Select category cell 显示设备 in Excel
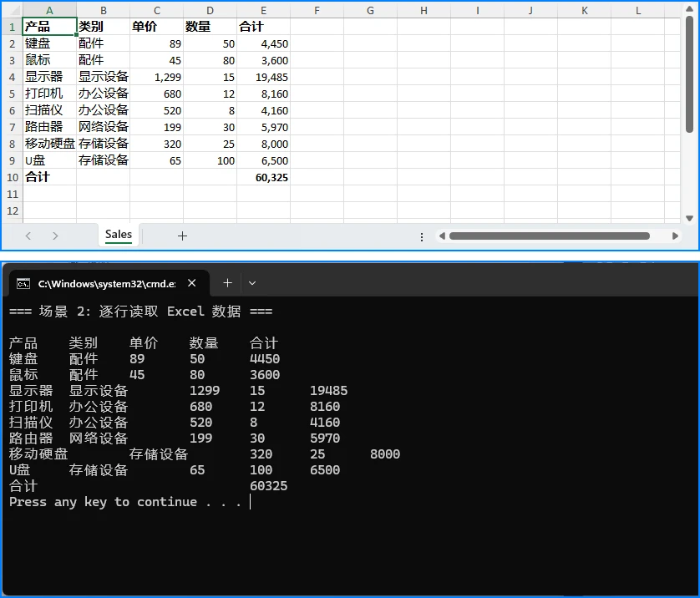Screen dimensions: 700x598 pos(103,77)
